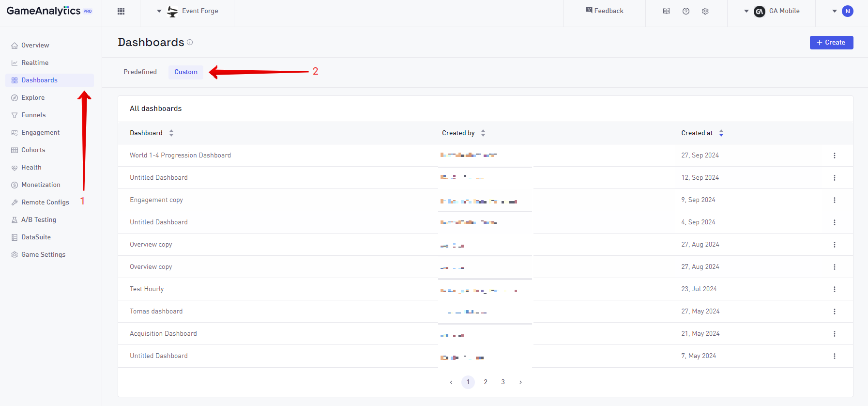Viewport: 868px width, 406px height.
Task: Open the Tomas dashboard
Action: pyautogui.click(x=156, y=311)
